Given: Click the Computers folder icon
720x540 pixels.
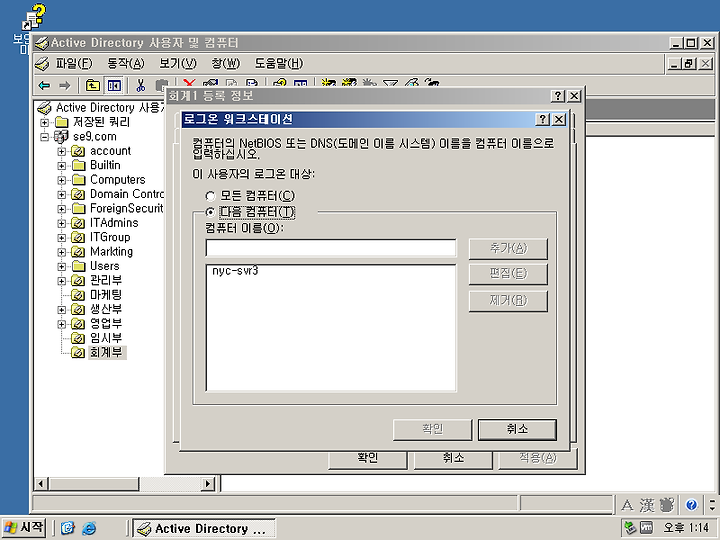Looking at the screenshot, I should coord(79,180).
